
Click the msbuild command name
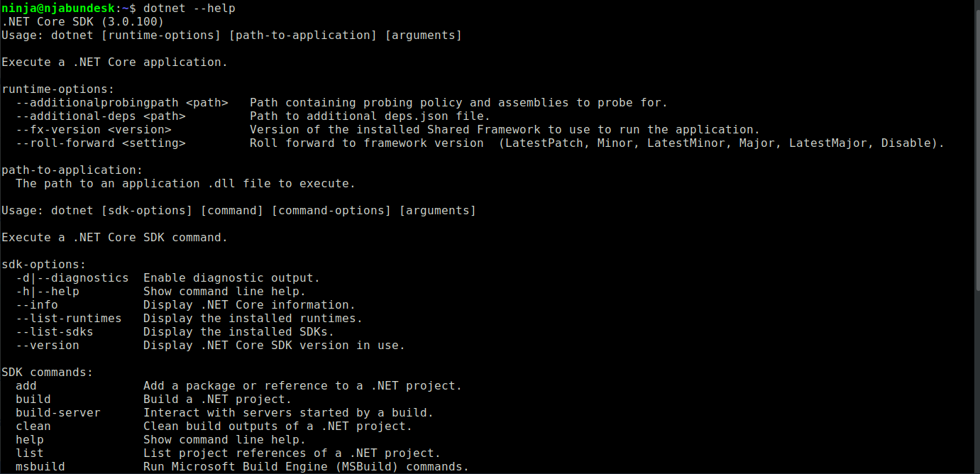point(40,466)
